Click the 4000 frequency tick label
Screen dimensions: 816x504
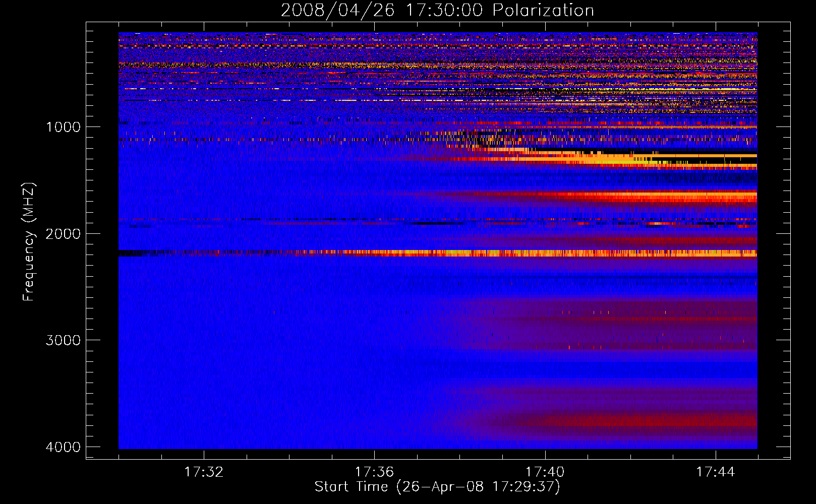pos(64,447)
